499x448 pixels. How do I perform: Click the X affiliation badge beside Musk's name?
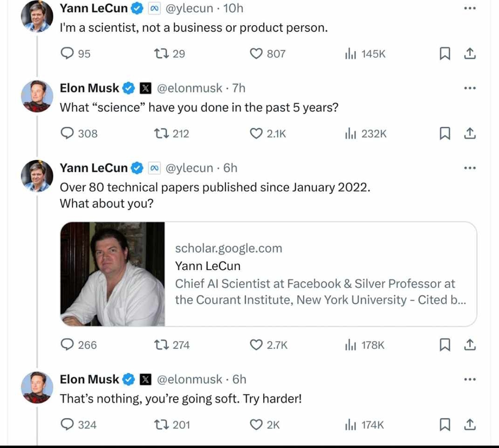point(146,88)
